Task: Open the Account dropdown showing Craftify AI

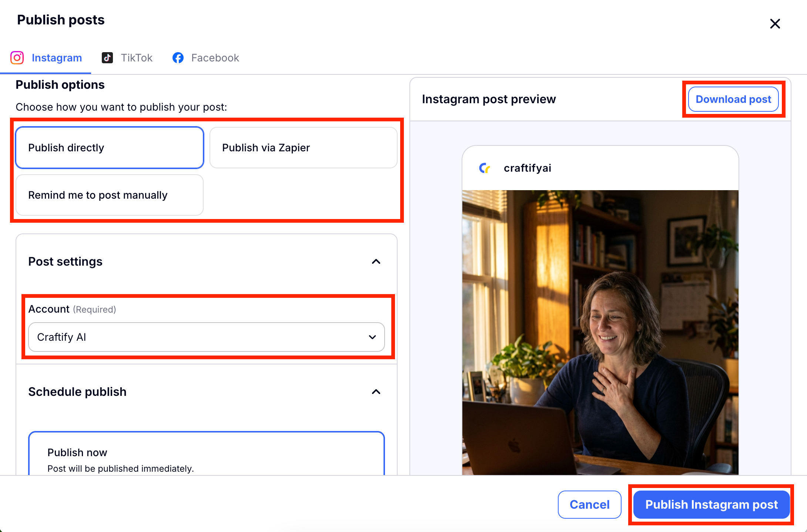Action: pyautogui.click(x=206, y=337)
